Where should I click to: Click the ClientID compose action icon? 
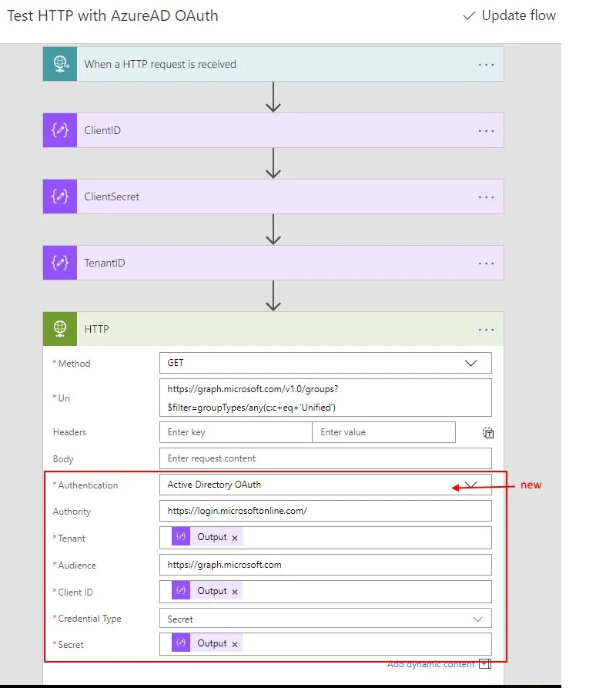click(60, 130)
